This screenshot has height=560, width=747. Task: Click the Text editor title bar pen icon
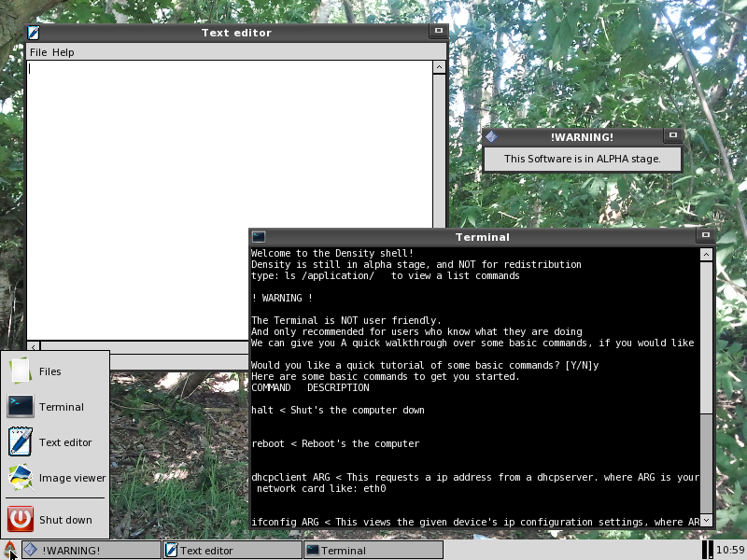(34, 33)
